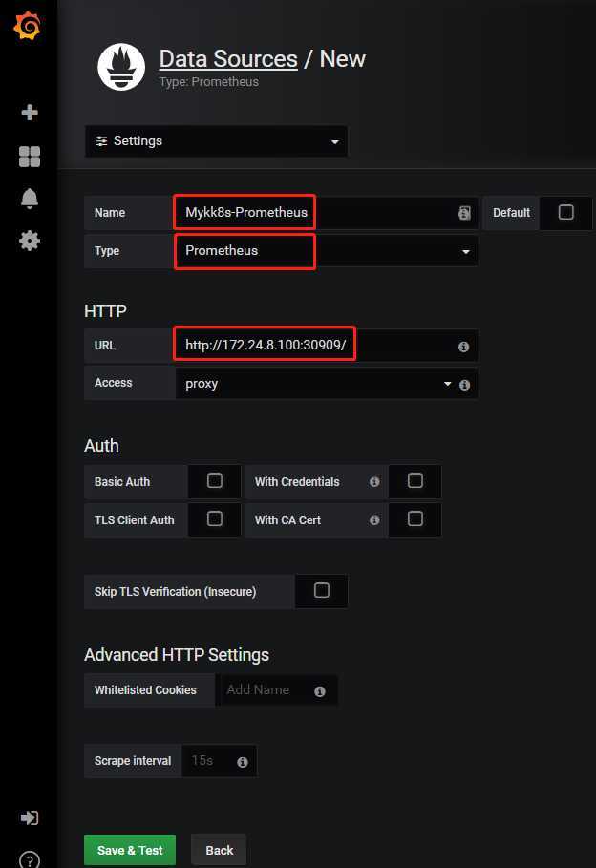
Task: Click the Type: Prometheus subtitle
Action: click(x=209, y=82)
